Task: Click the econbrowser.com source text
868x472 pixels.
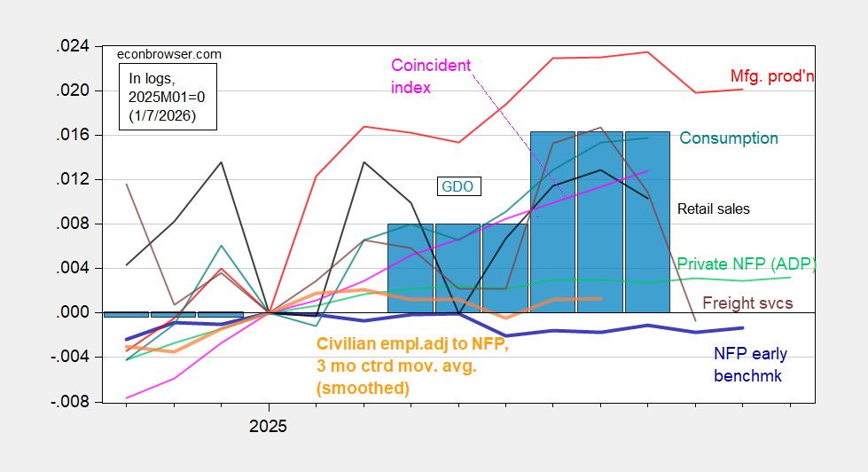Action: click(x=169, y=53)
